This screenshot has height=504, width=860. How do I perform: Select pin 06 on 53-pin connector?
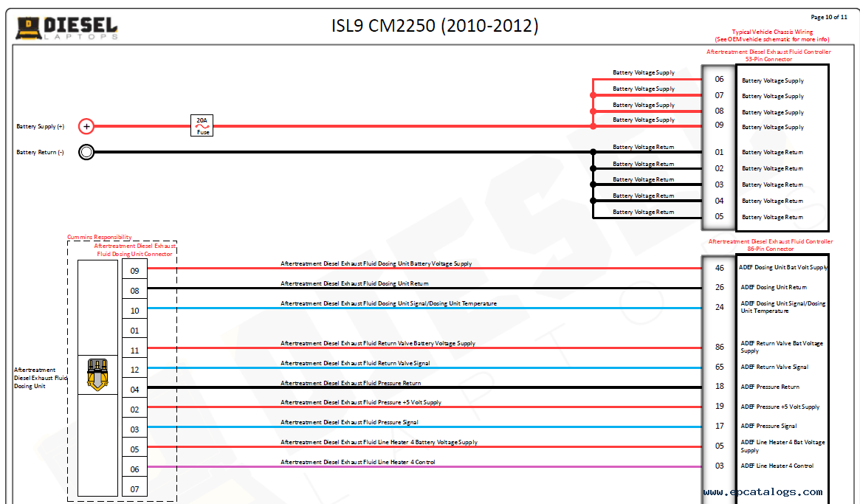click(x=719, y=80)
